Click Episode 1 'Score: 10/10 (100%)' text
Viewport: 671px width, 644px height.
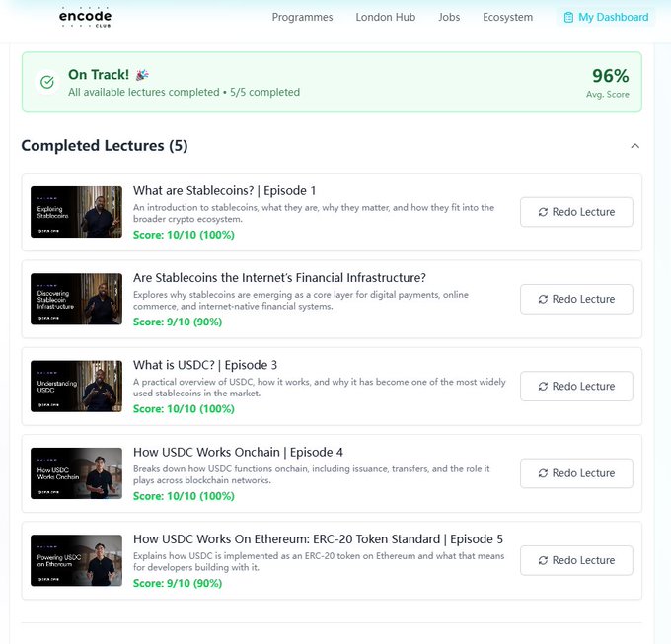(x=184, y=235)
